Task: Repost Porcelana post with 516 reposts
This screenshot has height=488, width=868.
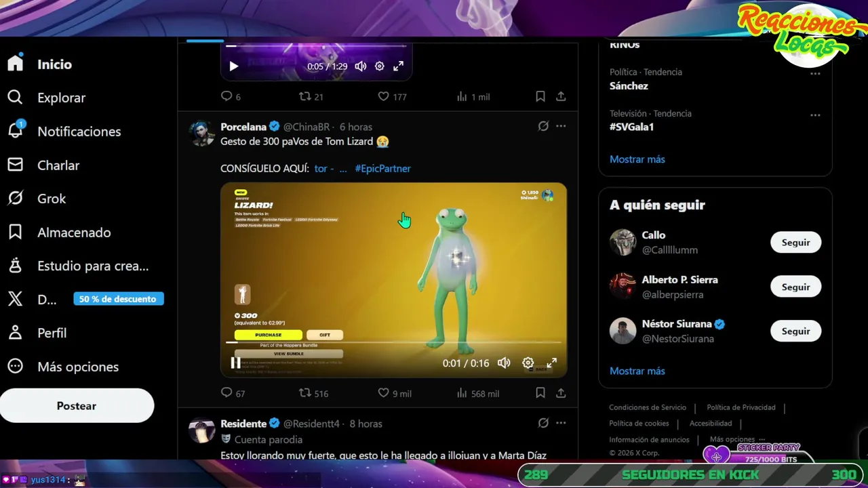Action: pyautogui.click(x=305, y=392)
